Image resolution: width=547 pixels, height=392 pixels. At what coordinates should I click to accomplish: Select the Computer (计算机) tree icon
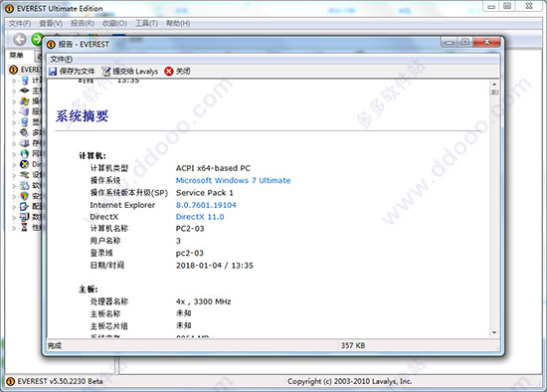[25, 81]
